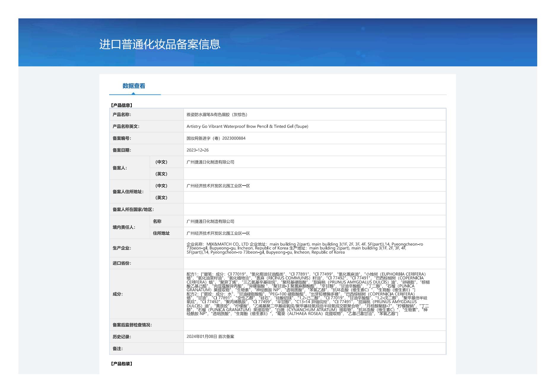Click the 备注 label cell
This screenshot has width=555, height=392.
[x=147, y=348]
